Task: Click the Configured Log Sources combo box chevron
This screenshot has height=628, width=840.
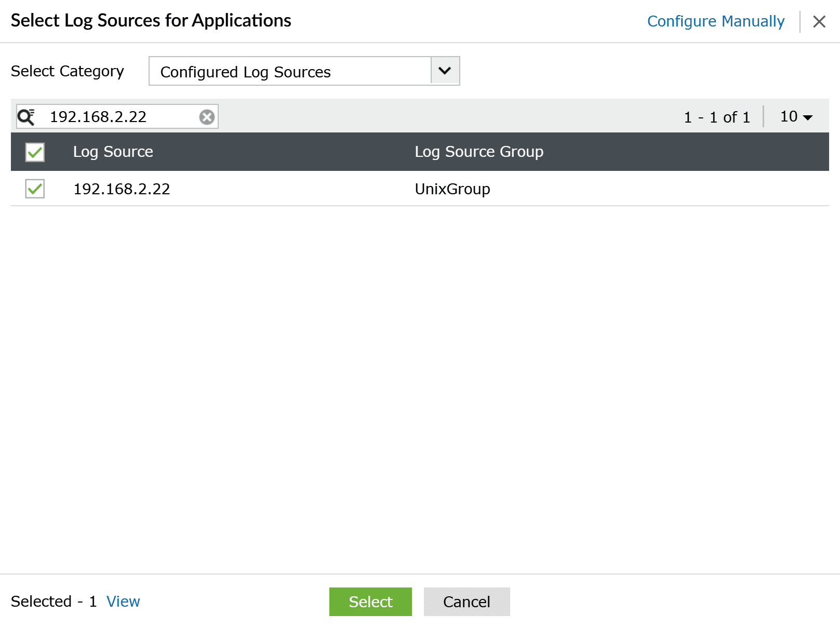Action: click(x=444, y=71)
